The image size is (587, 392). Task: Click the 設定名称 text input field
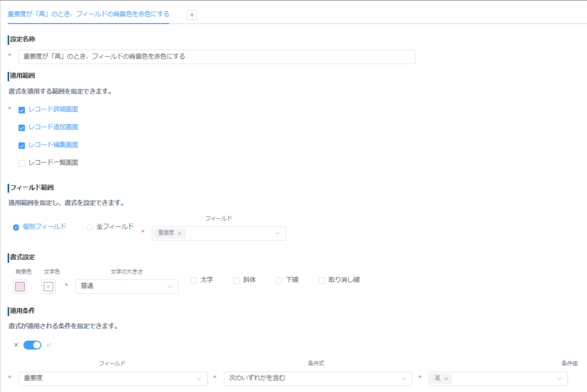(x=217, y=57)
